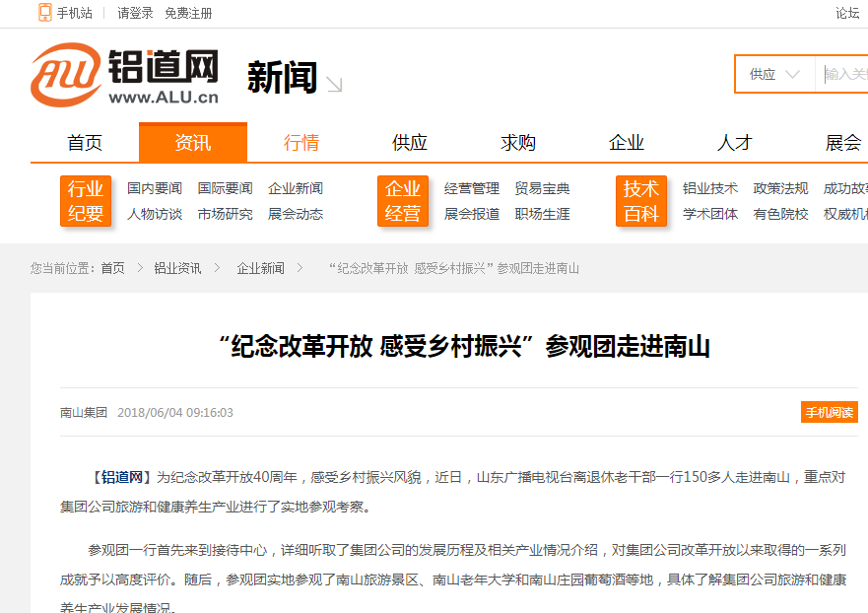Click the orange 企业经营 category badge
Screen dimensions: 868x613
pyautogui.click(x=403, y=201)
